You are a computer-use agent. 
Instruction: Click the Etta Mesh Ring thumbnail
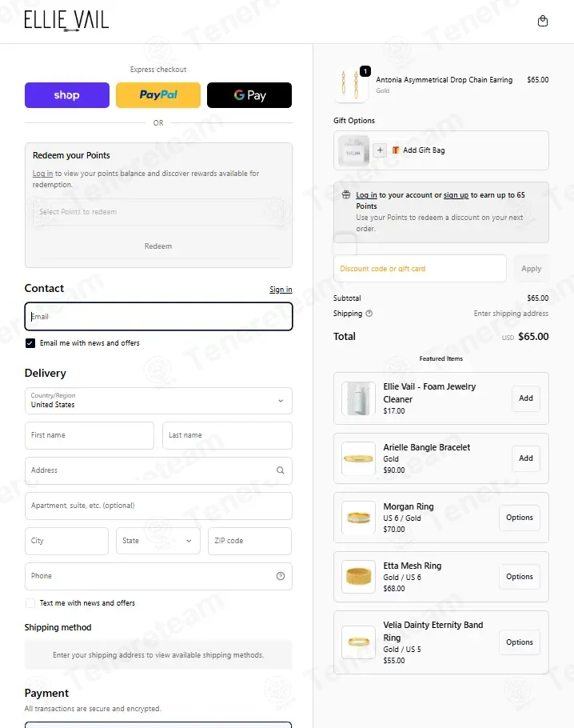click(x=358, y=577)
